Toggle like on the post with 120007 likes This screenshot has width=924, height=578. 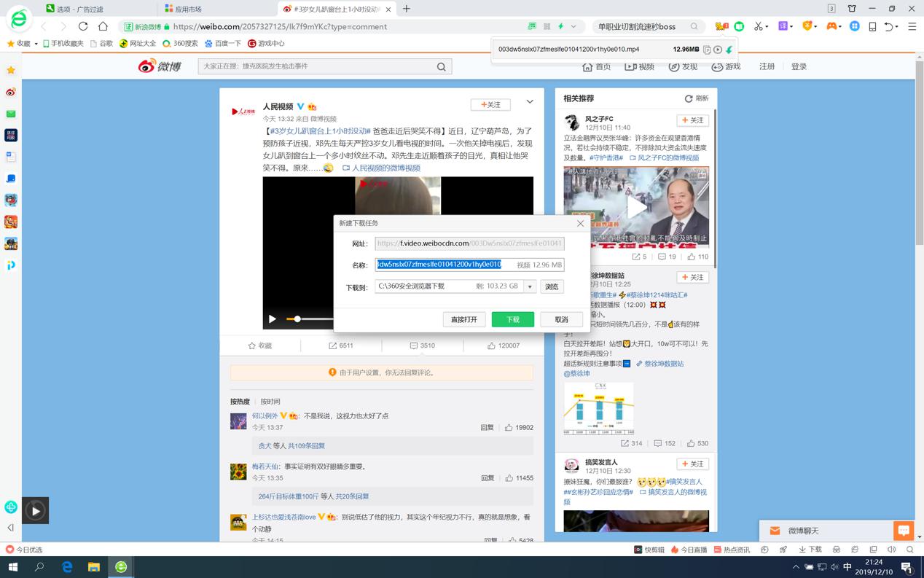tap(504, 345)
